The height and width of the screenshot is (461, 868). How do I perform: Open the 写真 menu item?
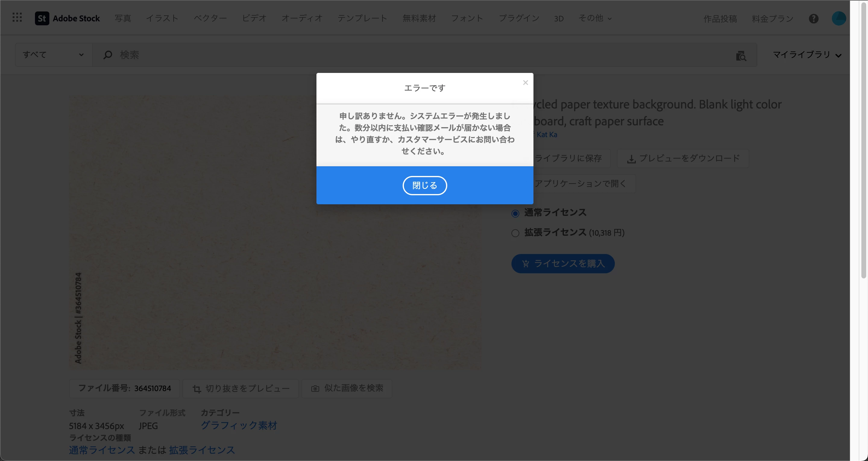[123, 18]
